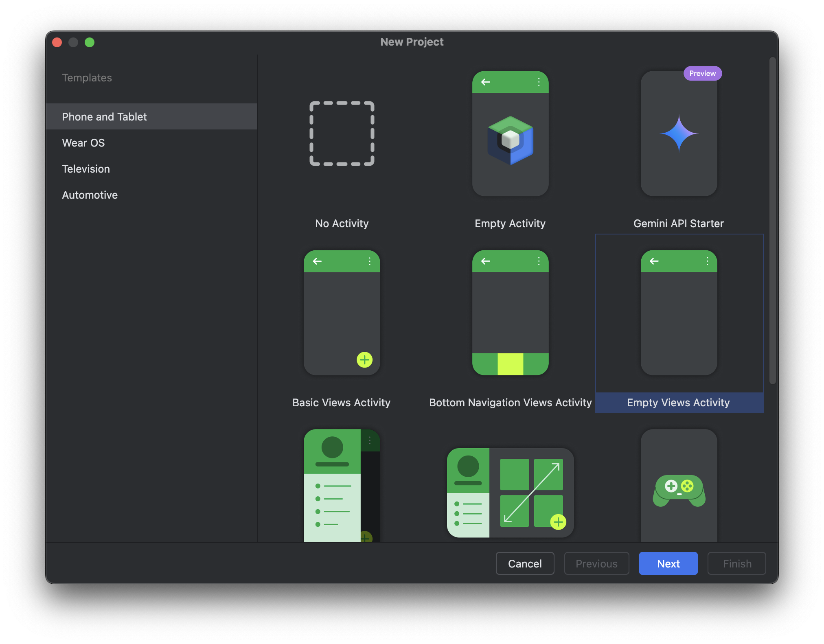Click the Basic Views Activity label
This screenshot has width=824, height=644.
coord(342,402)
